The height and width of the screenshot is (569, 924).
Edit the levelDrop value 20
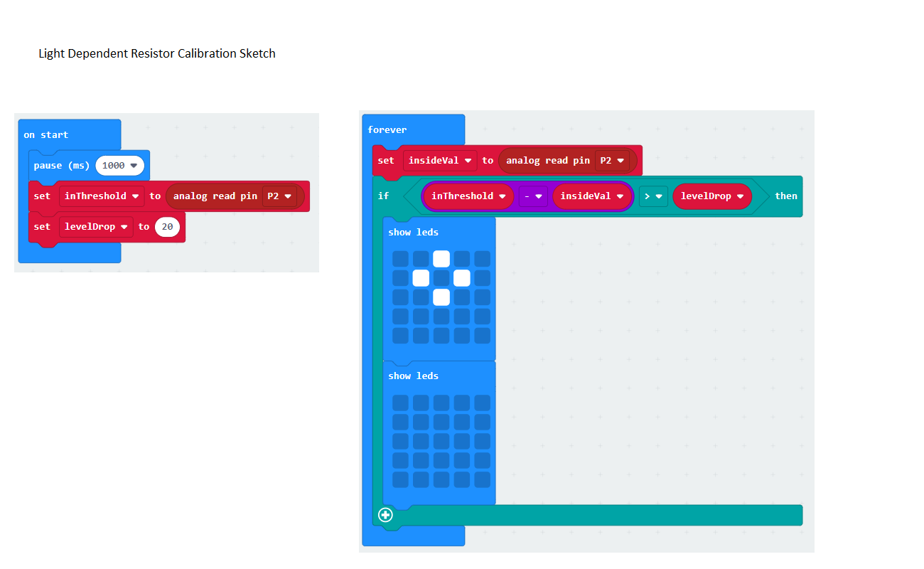coord(168,226)
